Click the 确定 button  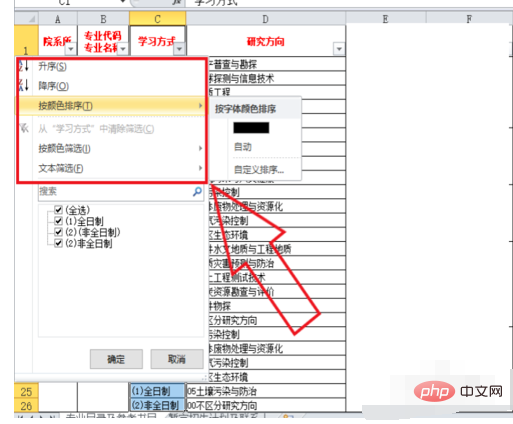coord(116,359)
